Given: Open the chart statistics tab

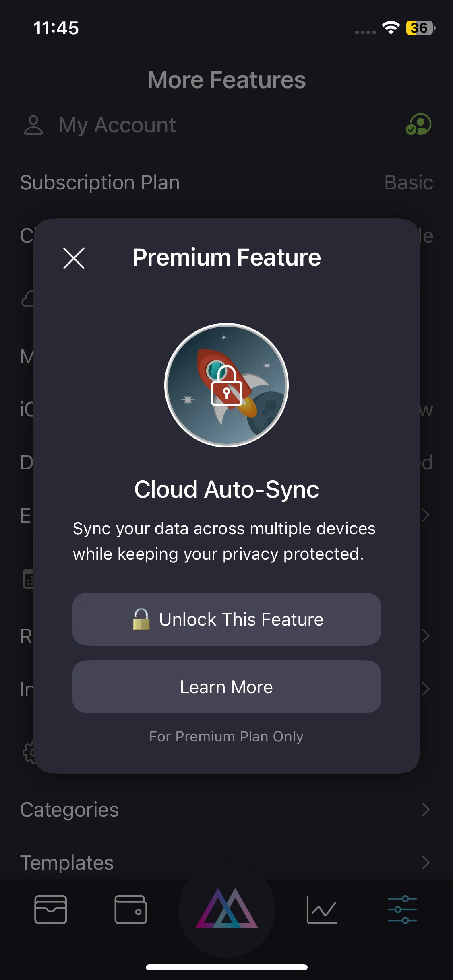Looking at the screenshot, I should (322, 910).
